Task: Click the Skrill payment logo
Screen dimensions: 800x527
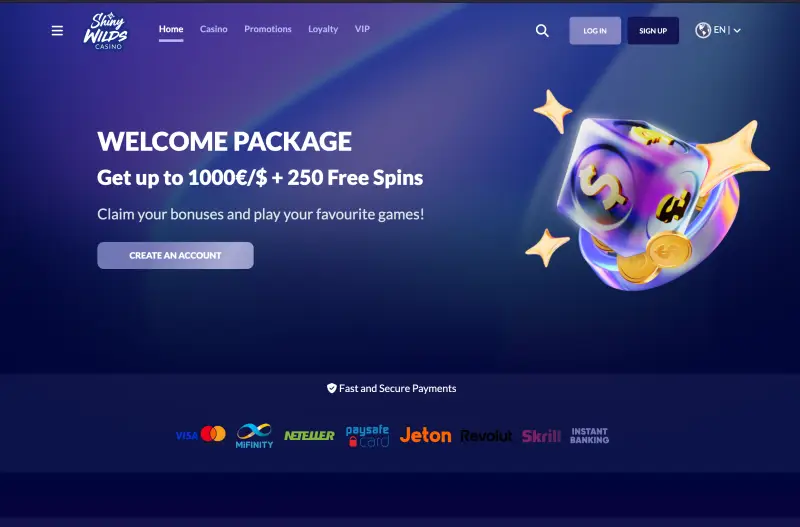Action: point(541,436)
